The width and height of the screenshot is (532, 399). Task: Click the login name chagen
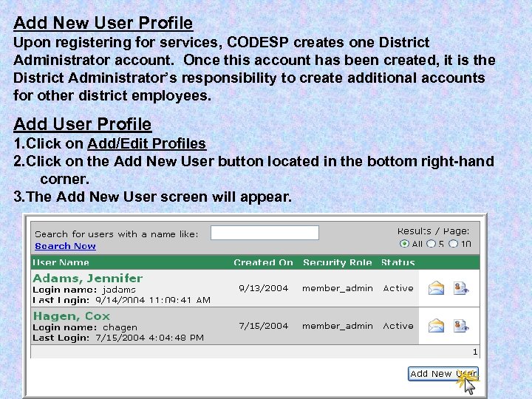120,327
